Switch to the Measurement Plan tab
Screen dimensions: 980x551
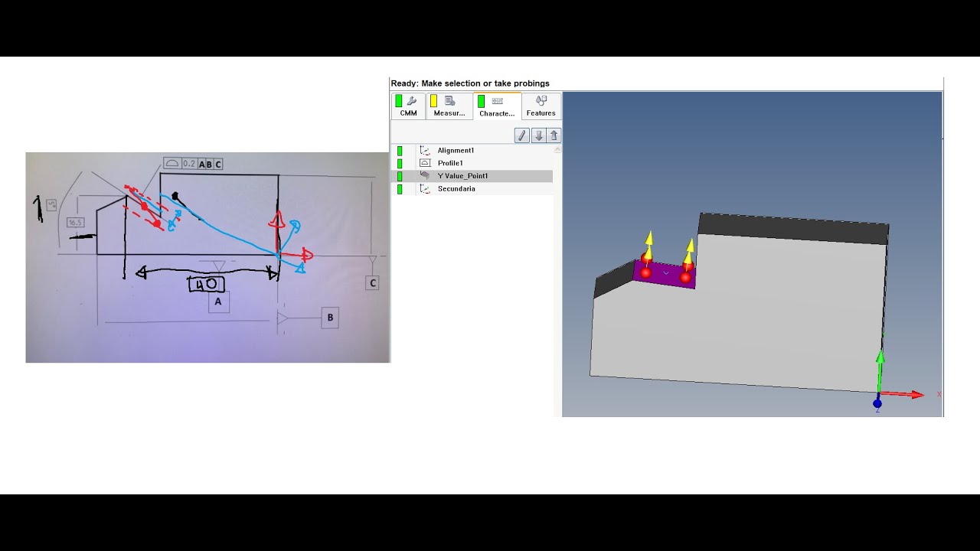click(x=449, y=106)
